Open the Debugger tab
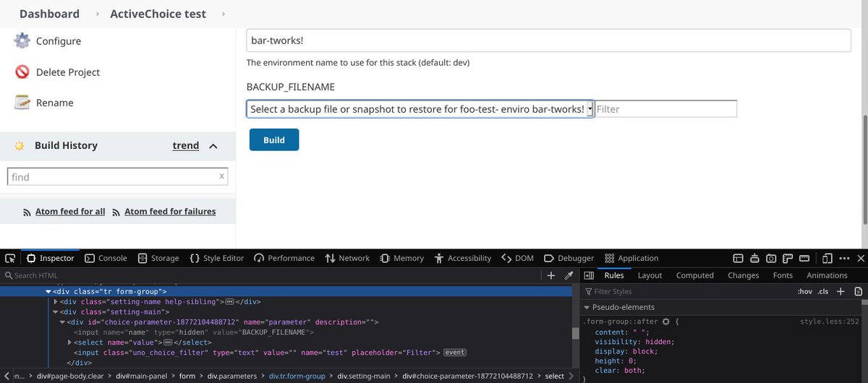868x383 pixels. click(x=569, y=258)
